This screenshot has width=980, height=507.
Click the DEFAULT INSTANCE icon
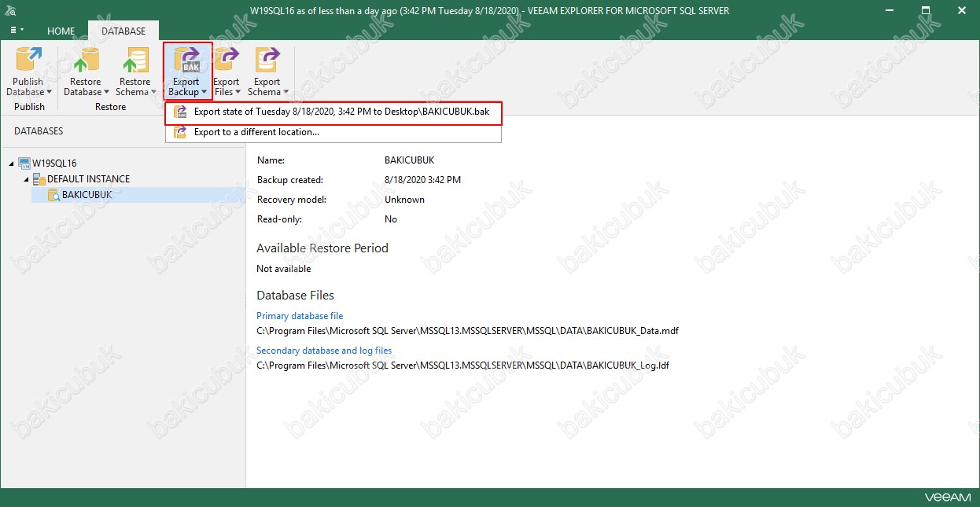pos(39,179)
